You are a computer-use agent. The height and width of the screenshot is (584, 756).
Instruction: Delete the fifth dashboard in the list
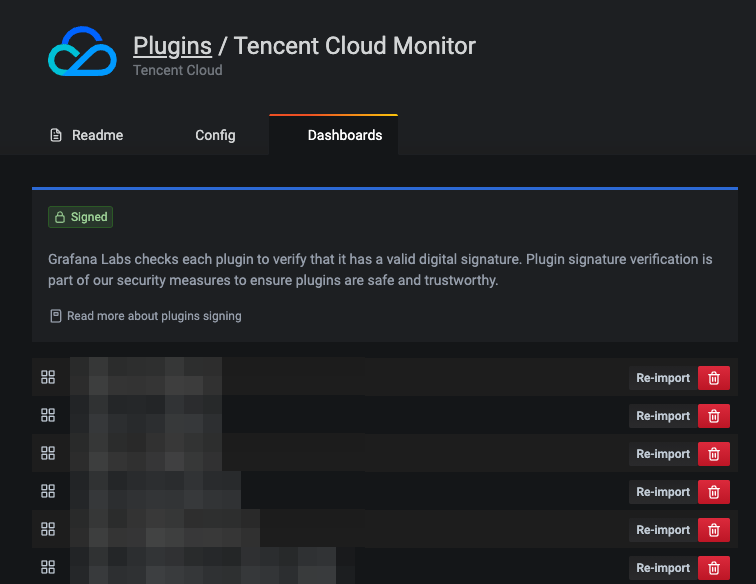713,530
